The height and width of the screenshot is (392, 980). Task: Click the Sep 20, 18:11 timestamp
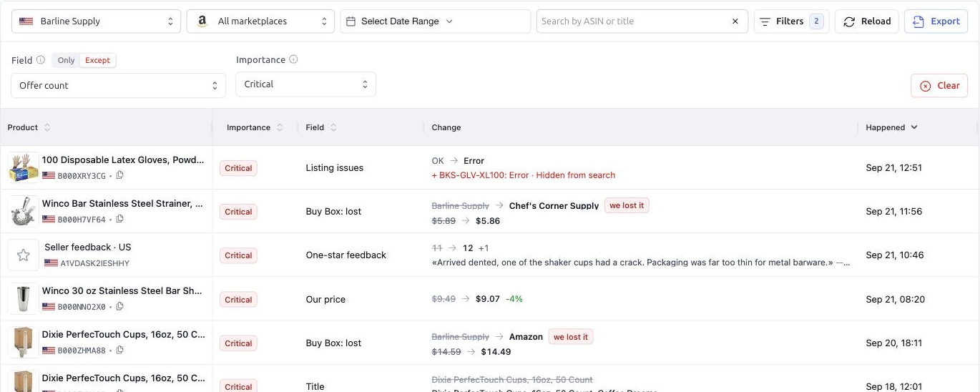tap(893, 343)
